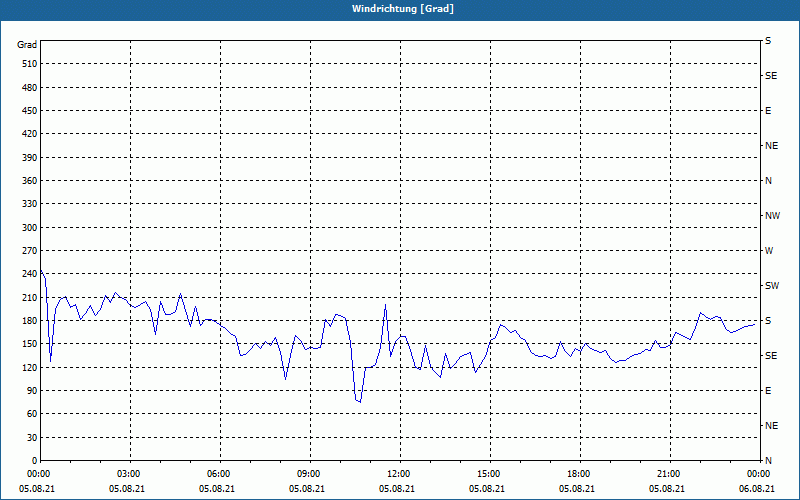Select the 06.08.21 date label
The image size is (800, 500).
click(757, 489)
